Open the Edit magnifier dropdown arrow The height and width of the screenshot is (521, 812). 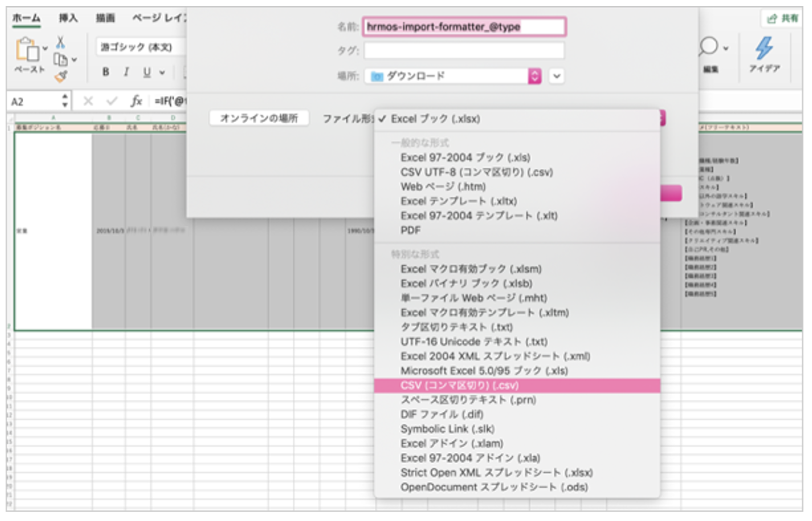tap(726, 48)
